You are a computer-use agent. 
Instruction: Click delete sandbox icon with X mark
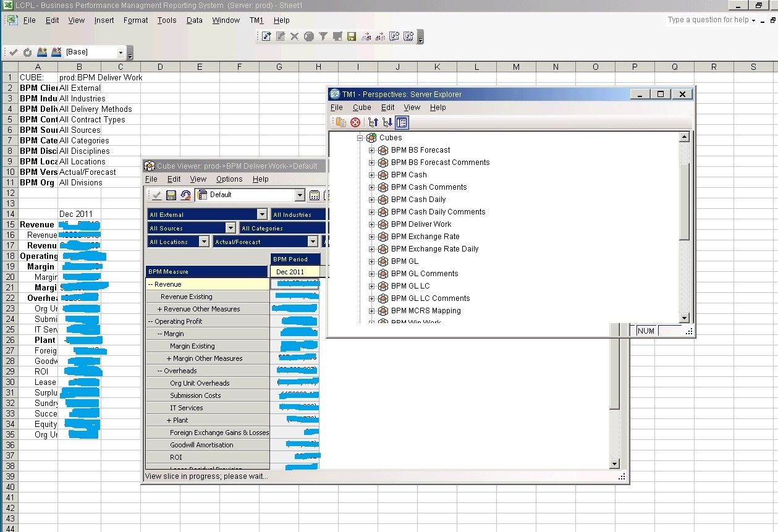pos(56,53)
